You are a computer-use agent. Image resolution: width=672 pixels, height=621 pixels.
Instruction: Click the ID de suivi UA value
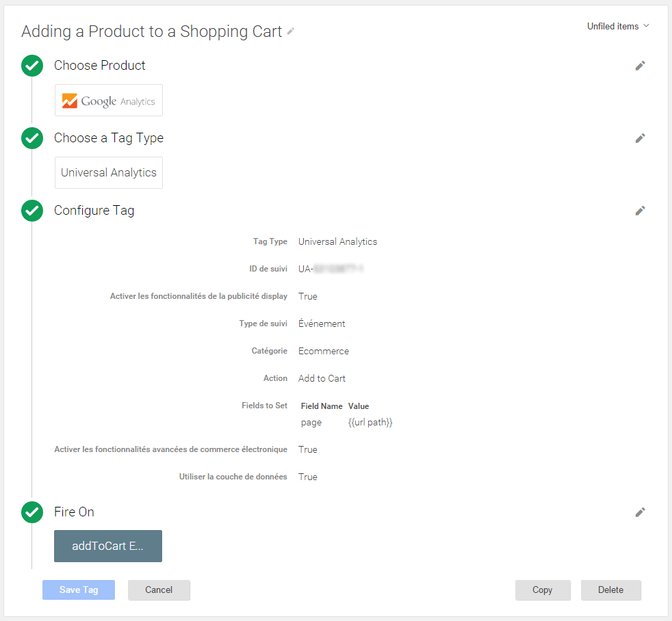pyautogui.click(x=331, y=269)
